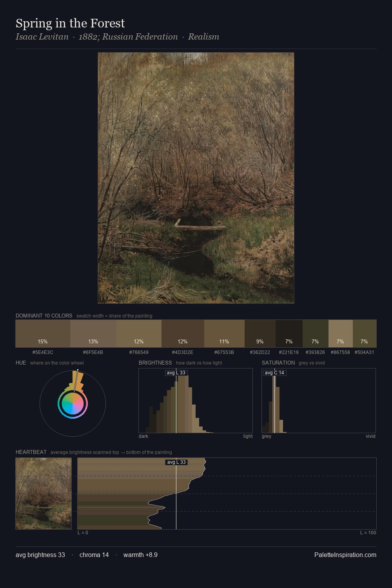Click the PaletteInspiration.com link

tap(345, 555)
